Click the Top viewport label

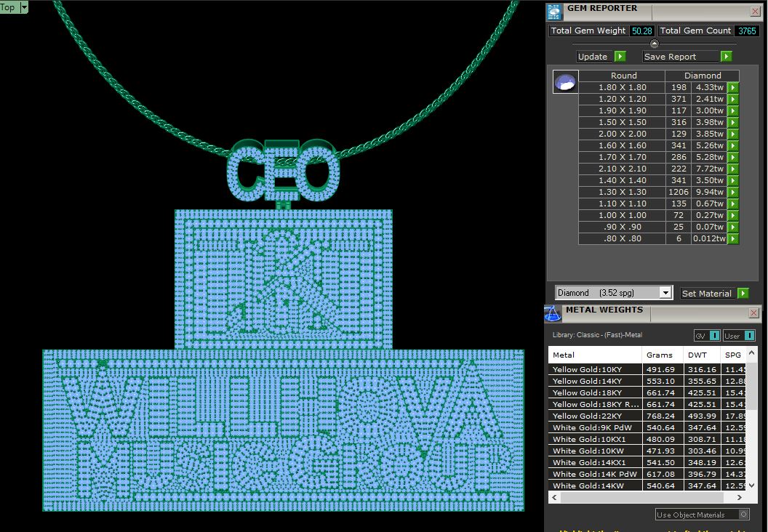click(7, 7)
